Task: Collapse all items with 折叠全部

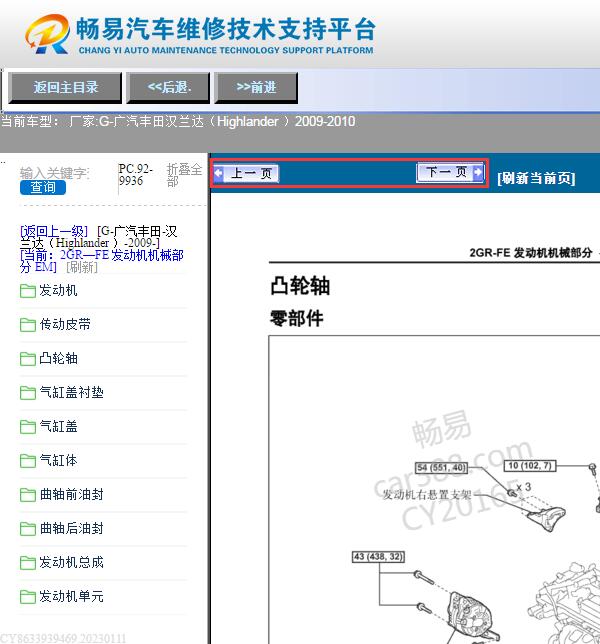Action: click(x=184, y=175)
